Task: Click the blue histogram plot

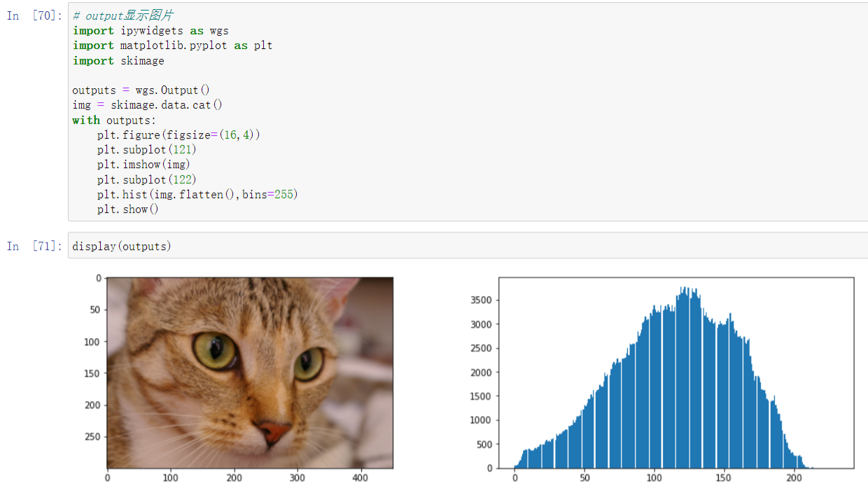Action: tap(676, 373)
